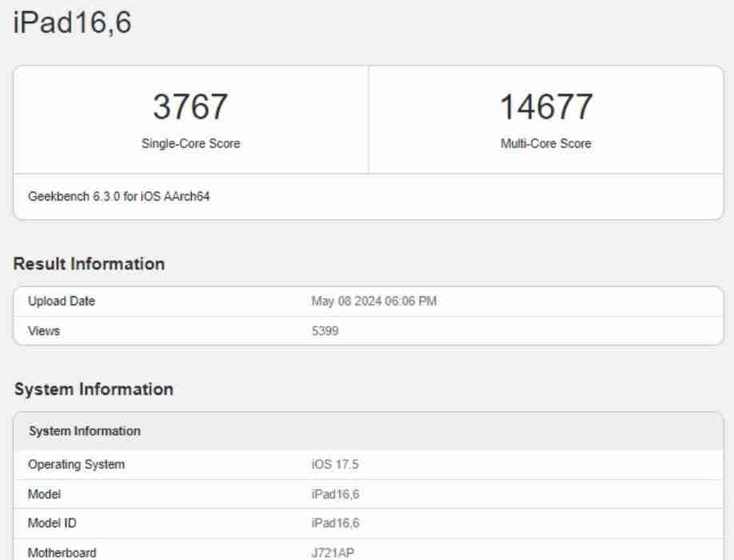Click the large System Information section heading
Screen dimensions: 734x560
point(94,389)
